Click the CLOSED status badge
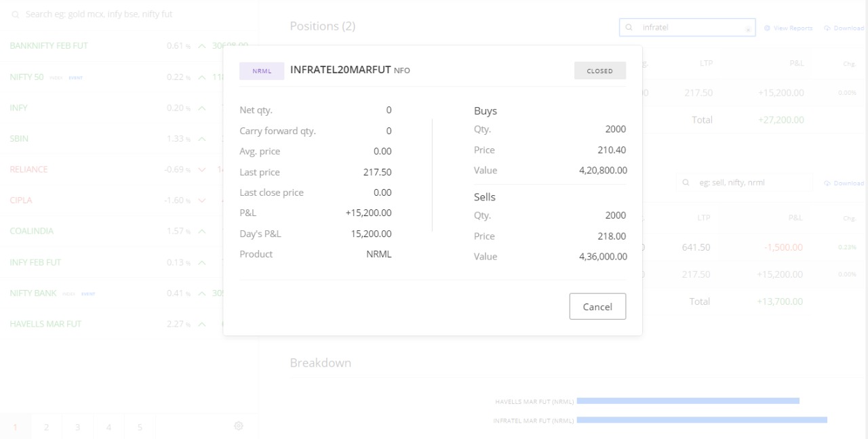 click(599, 71)
